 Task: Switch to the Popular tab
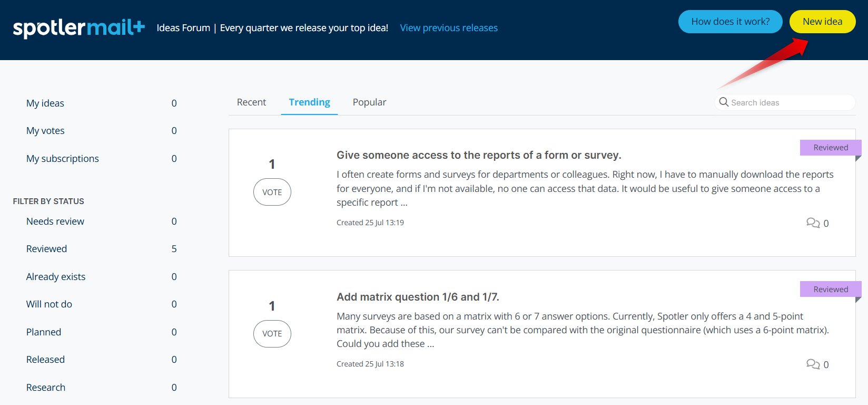click(369, 102)
